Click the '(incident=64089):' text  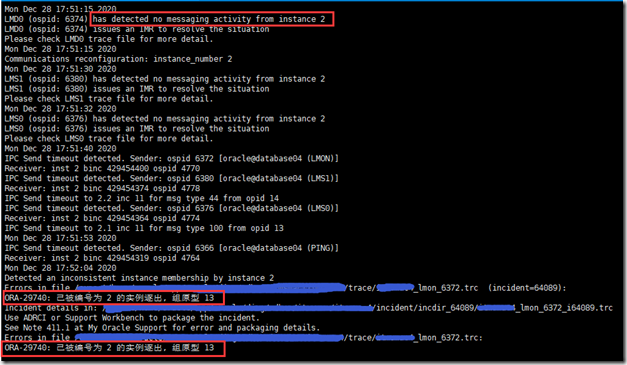527,288
